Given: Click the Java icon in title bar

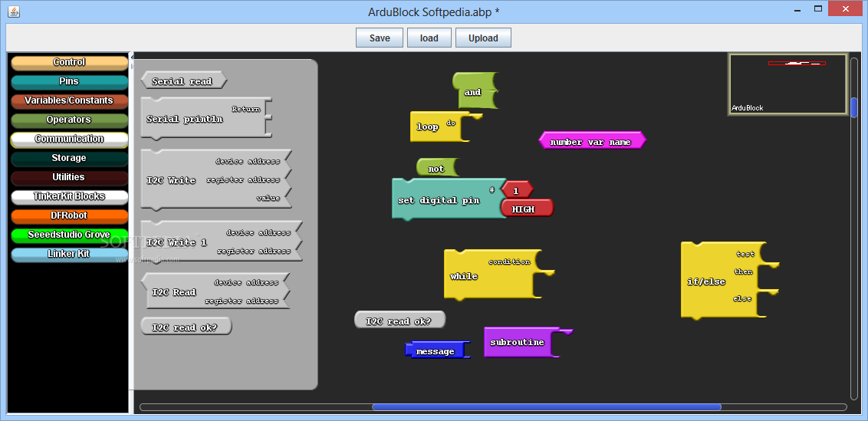Looking at the screenshot, I should (14, 11).
